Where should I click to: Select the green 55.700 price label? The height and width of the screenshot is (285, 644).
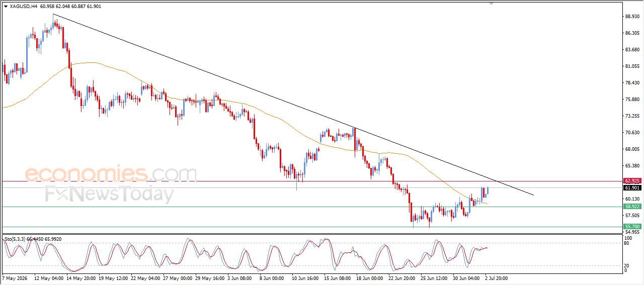632,227
